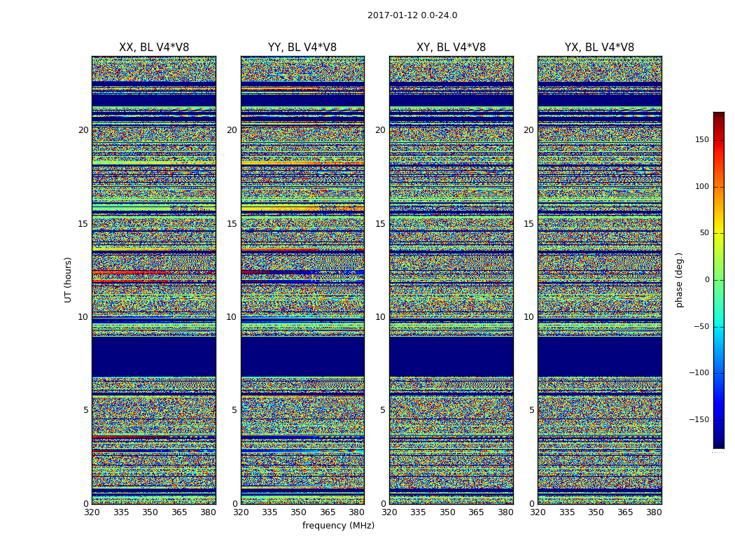Select the 'YY, BL V4*V8' panel title
Image resolution: width=735 pixels, height=560 pixels.
coord(302,48)
